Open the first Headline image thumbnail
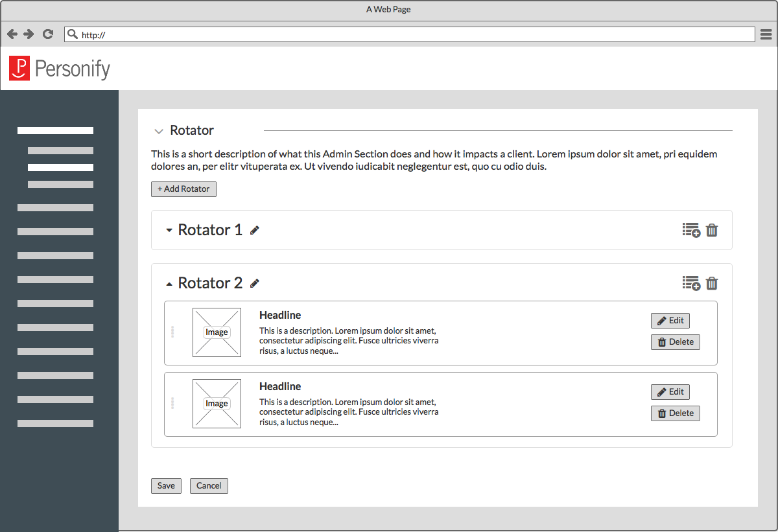This screenshot has height=532, width=778. coord(217,332)
